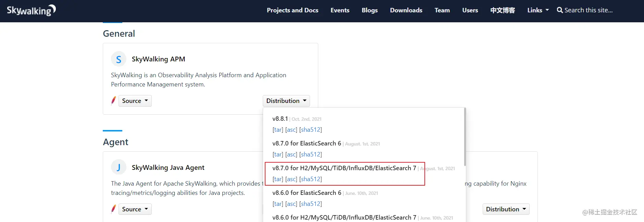The width and height of the screenshot is (644, 222).
Task: Open sha512 for v8.6.0 ElasticSearch 6
Action: [311, 204]
